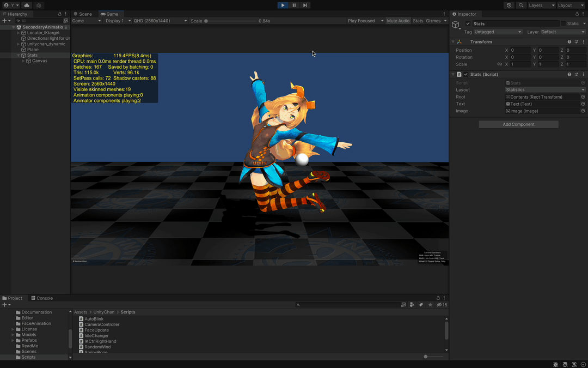The image size is (588, 368).
Task: Expand the unitychan_dynamic hierarchy item
Action: pos(19,44)
